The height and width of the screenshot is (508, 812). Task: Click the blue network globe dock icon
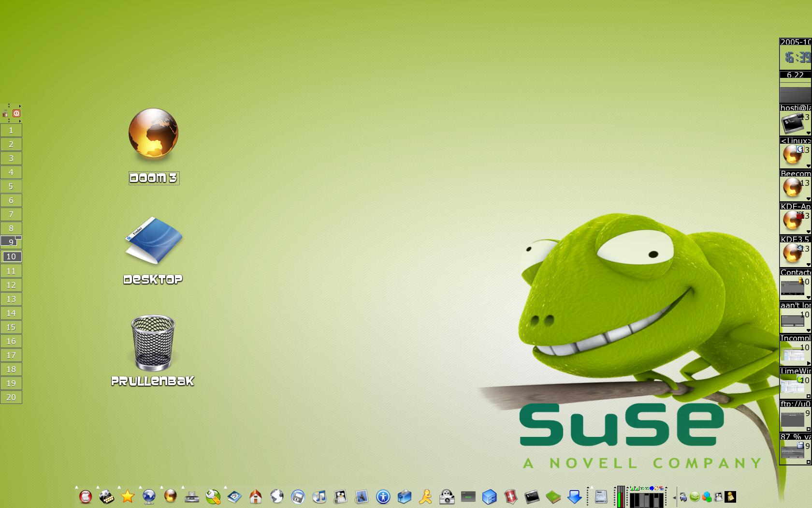pos(149,497)
